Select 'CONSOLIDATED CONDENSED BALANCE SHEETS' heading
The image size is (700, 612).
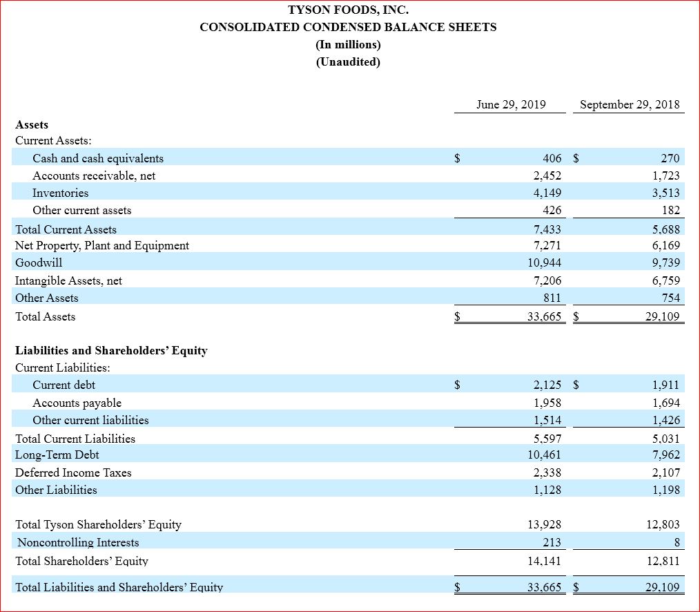(x=348, y=27)
